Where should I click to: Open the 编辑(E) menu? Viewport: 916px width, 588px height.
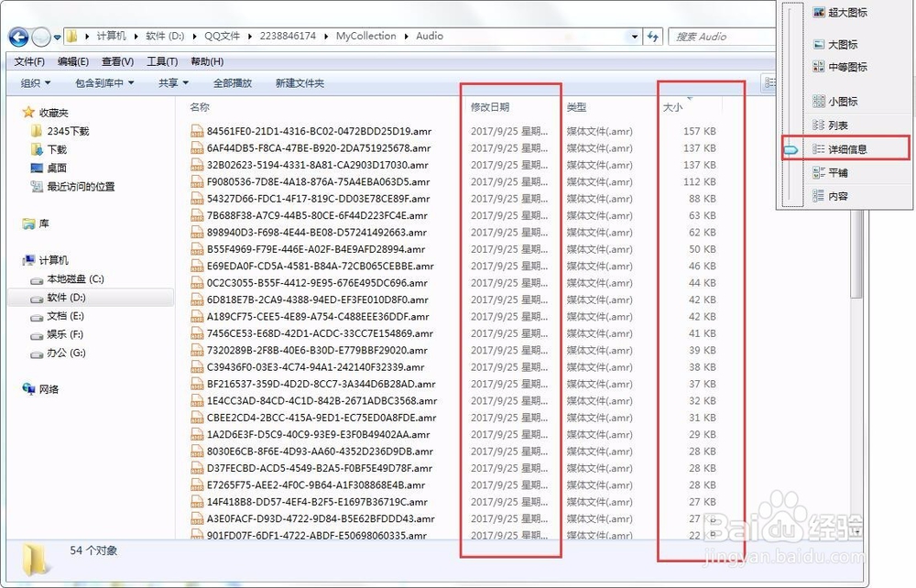coord(73,61)
